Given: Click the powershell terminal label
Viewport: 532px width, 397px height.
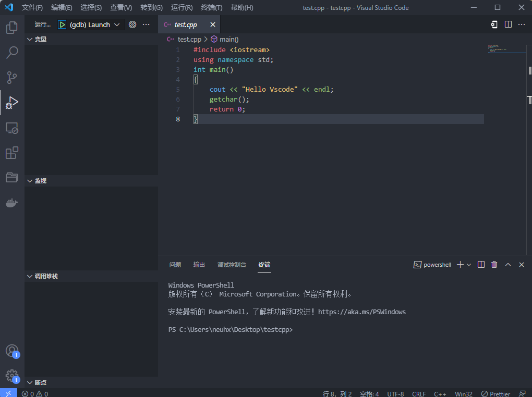Looking at the screenshot, I should click(x=432, y=265).
